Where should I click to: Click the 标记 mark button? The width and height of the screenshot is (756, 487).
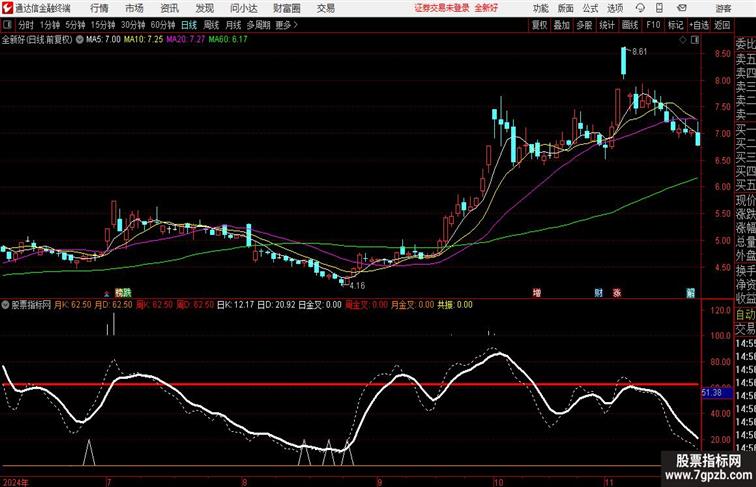coord(675,25)
